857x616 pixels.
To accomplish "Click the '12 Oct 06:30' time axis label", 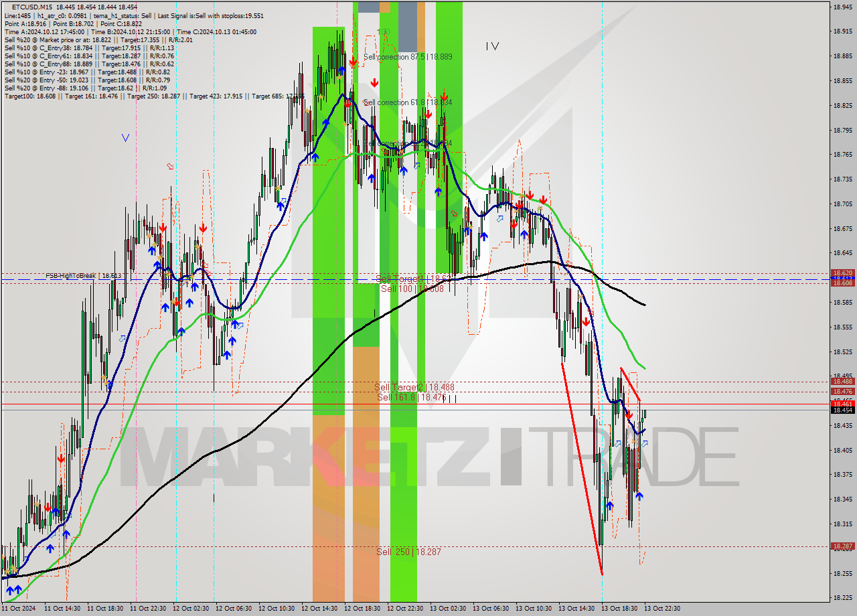I will (234, 609).
